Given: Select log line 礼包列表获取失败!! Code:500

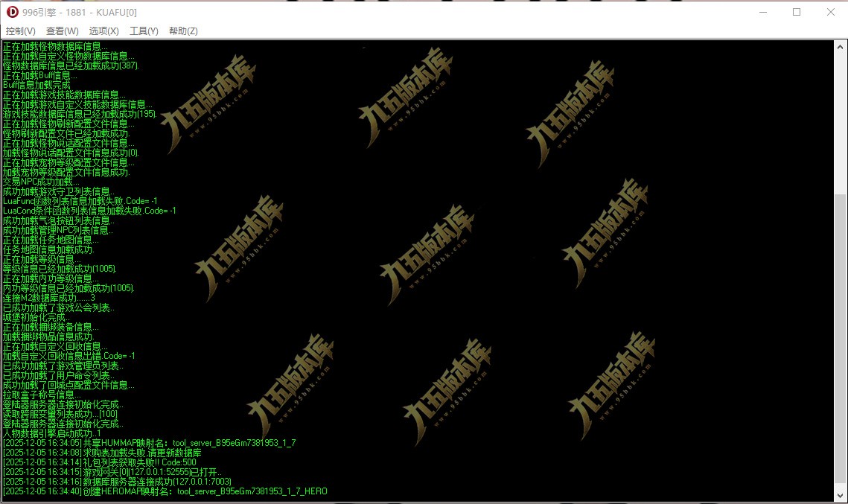Looking at the screenshot, I should [100, 462].
